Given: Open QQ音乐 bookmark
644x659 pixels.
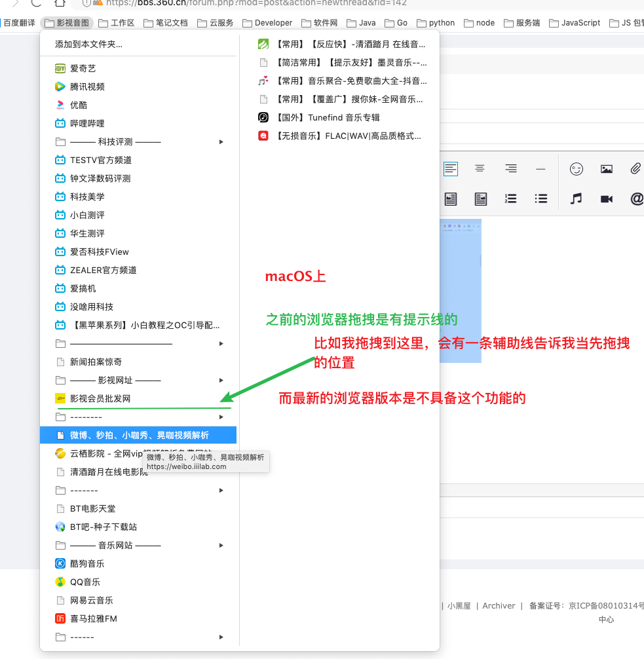Looking at the screenshot, I should [x=138, y=582].
